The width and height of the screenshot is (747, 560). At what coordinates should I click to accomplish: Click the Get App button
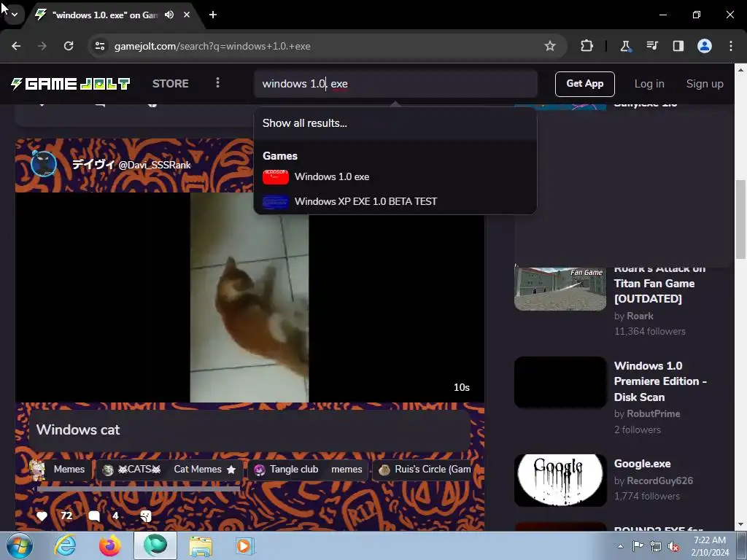click(584, 84)
